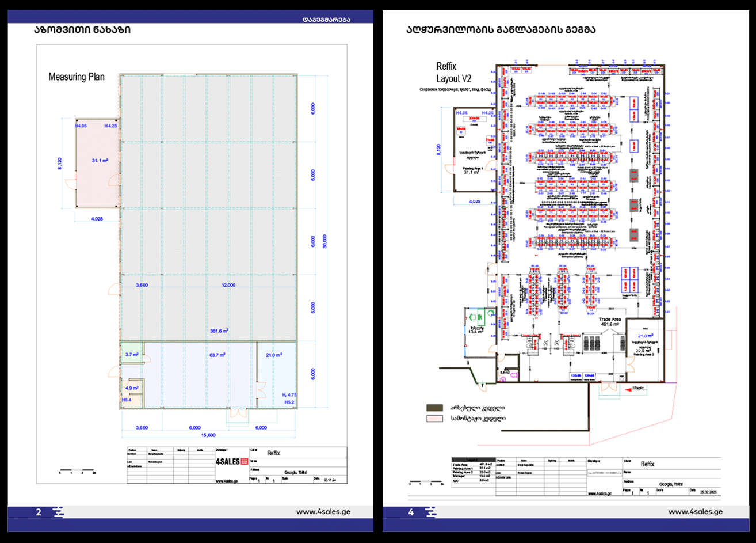Screen dimensions: 756x543
Task: Click the 4SALES logo in the title block
Action: [x=231, y=461]
